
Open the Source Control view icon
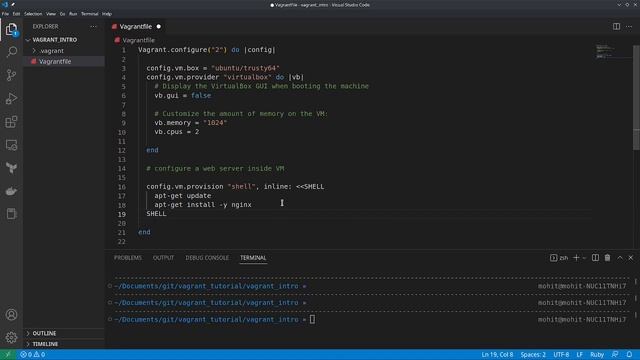point(11,75)
